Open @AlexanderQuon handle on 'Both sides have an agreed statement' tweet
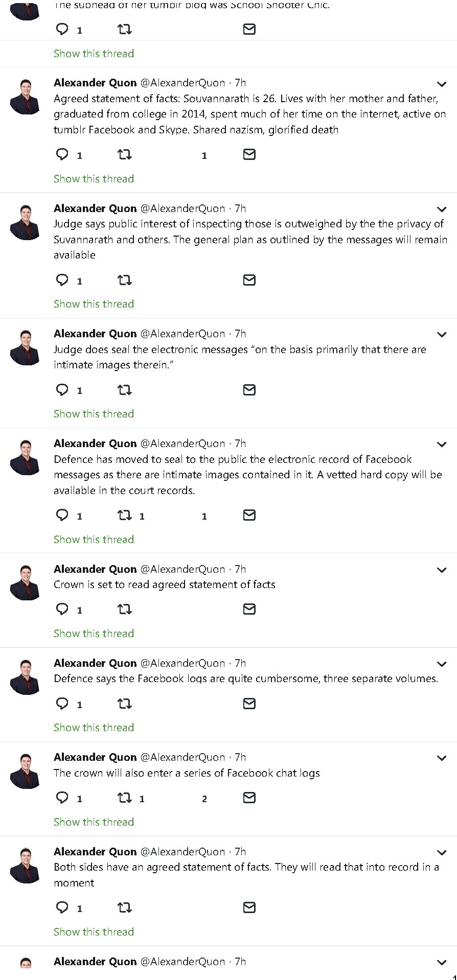The height and width of the screenshot is (980, 457). coord(182,852)
